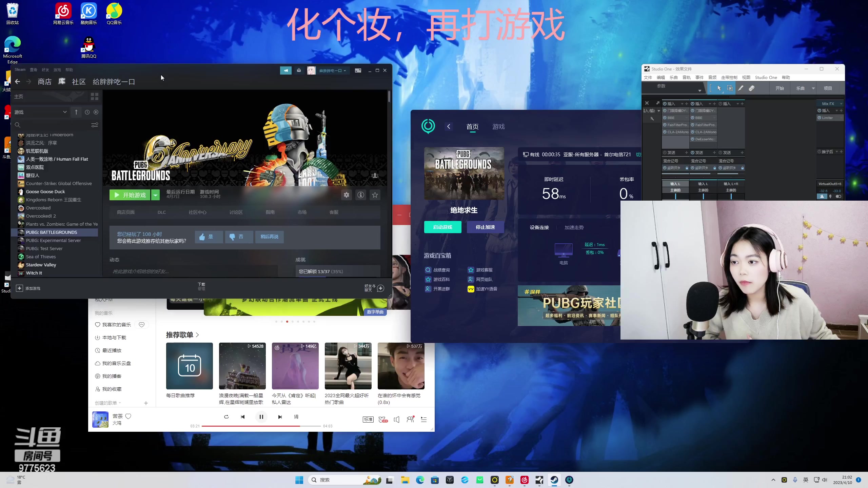
Task: Switch Steam library to grid view icon
Action: (95, 97)
